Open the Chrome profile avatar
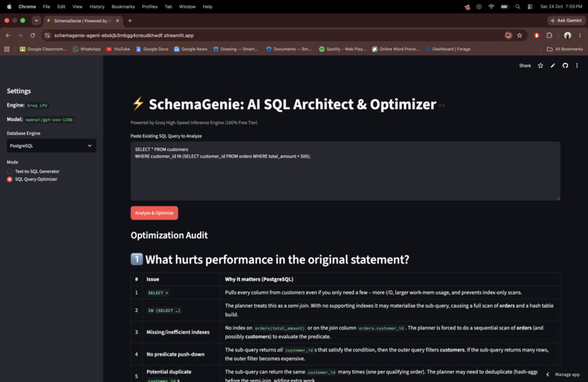The width and height of the screenshot is (588, 382). [568, 35]
